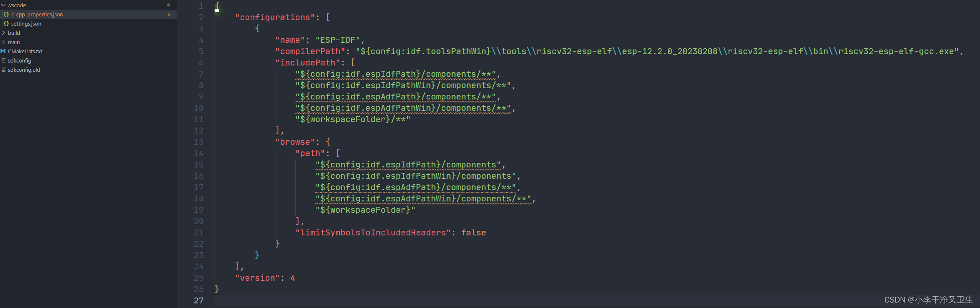Click espAdfPathWin/components/** string on line 10
This screenshot has height=308, width=980.
[x=403, y=108]
